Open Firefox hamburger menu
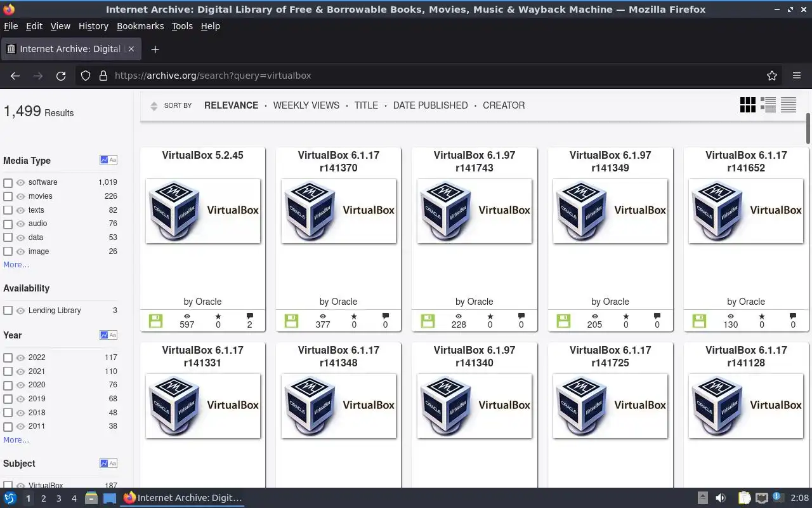The height and width of the screenshot is (508, 812). tap(797, 76)
